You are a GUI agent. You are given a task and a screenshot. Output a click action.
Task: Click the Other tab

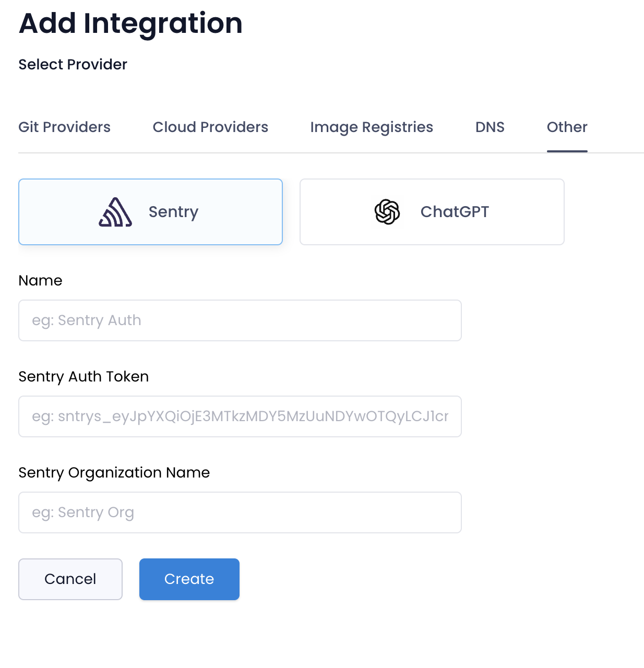pos(567,127)
